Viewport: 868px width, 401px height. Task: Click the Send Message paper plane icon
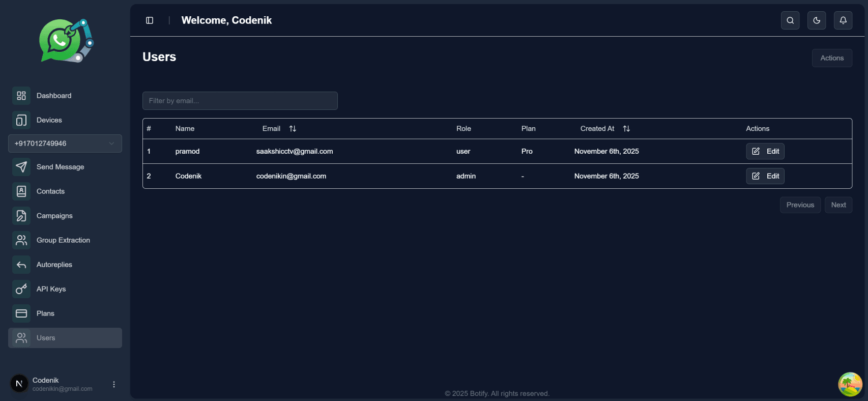click(x=21, y=167)
